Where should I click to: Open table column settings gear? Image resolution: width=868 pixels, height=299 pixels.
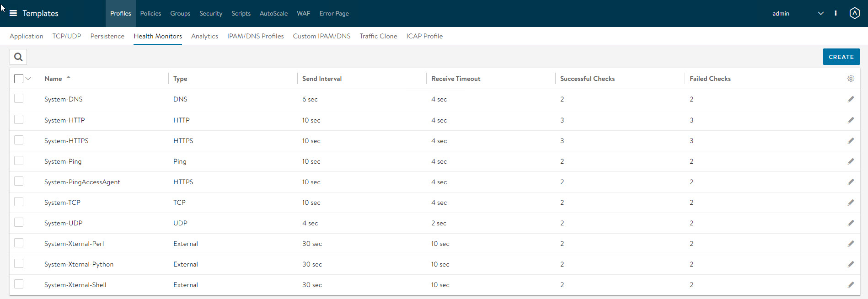click(x=851, y=79)
